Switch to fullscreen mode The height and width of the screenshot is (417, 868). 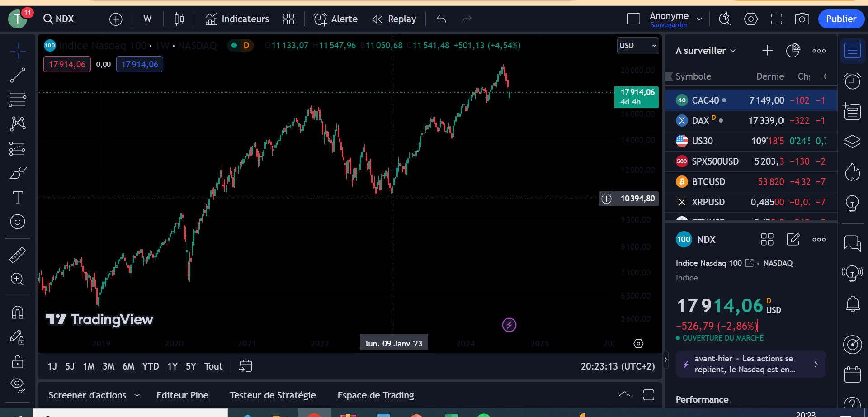pos(777,19)
